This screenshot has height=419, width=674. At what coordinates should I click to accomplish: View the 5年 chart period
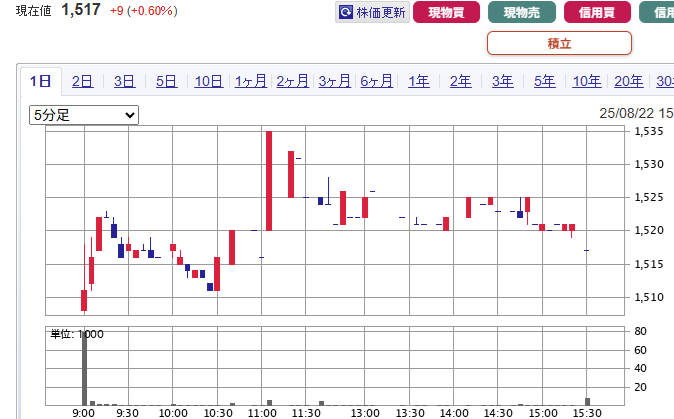click(545, 81)
